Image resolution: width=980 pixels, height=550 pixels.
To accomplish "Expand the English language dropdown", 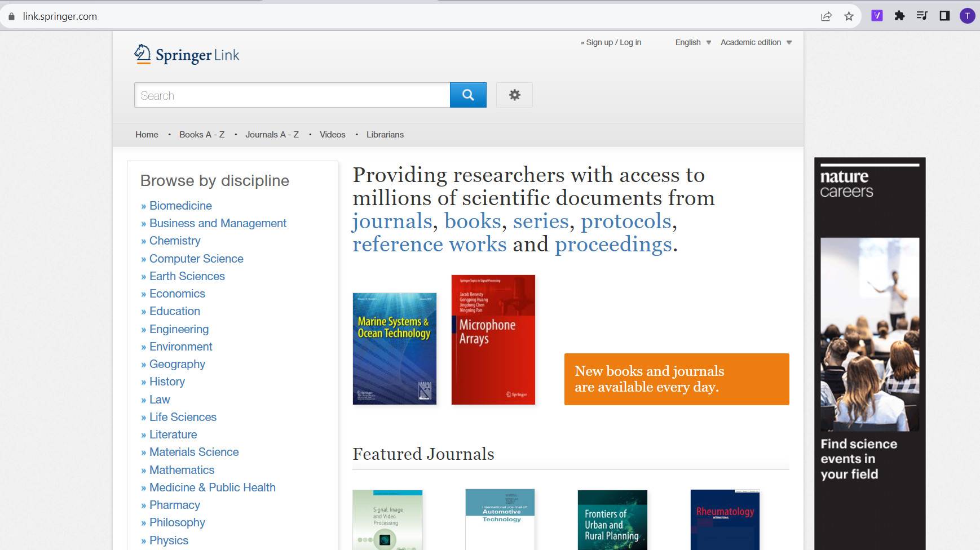I will coord(693,42).
